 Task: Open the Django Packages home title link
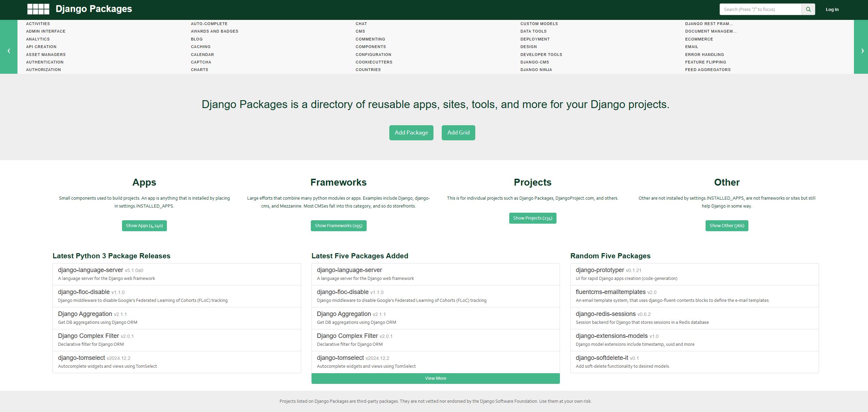point(94,9)
